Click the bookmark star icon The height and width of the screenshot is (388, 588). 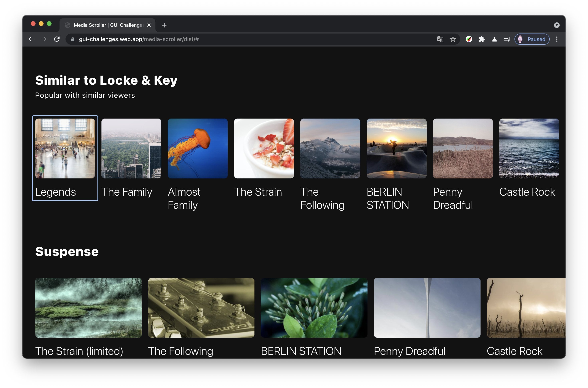pos(452,39)
